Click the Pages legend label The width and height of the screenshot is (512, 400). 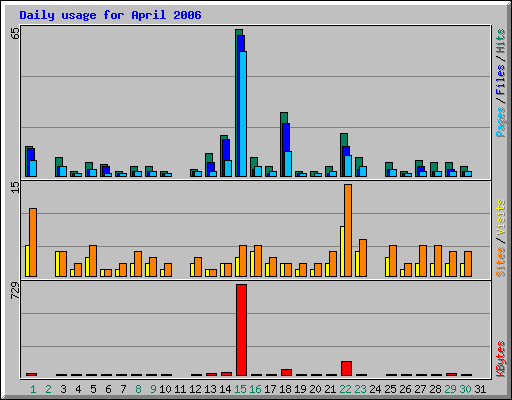501,122
